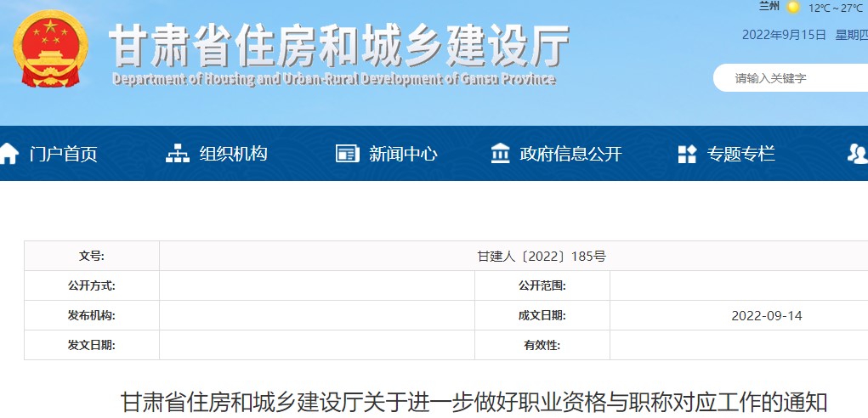The width and height of the screenshot is (868, 418).
Task: Click the article title about 职业资格与职称对应工作
Action: pos(474,403)
